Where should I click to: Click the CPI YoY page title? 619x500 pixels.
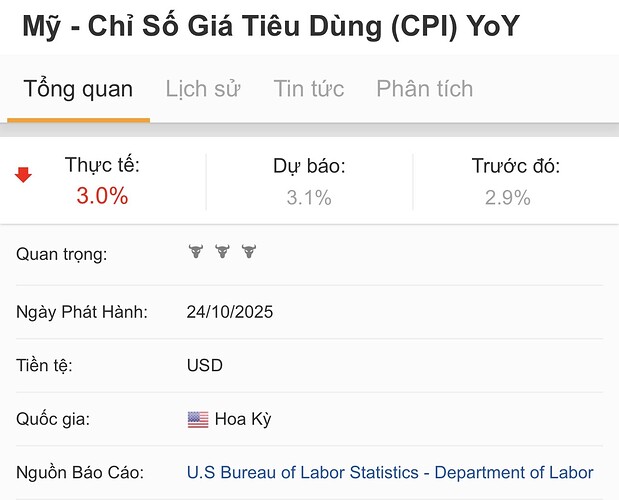270,25
